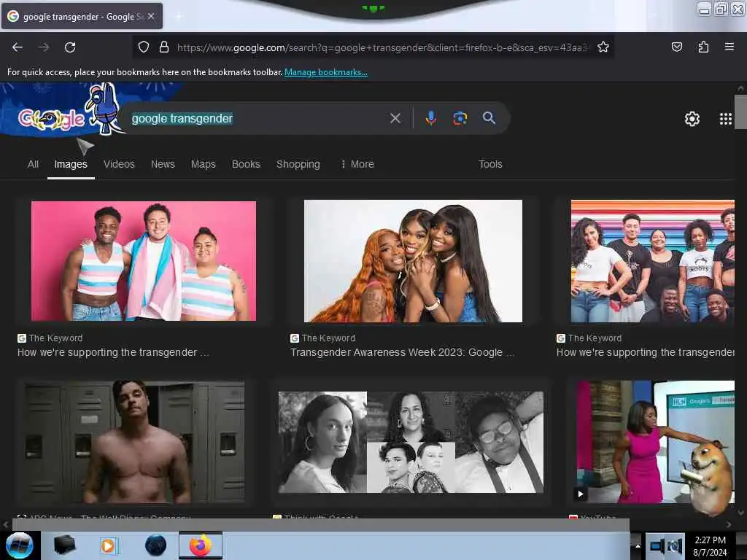
Task: Click the forward navigation arrow
Action: (44, 47)
